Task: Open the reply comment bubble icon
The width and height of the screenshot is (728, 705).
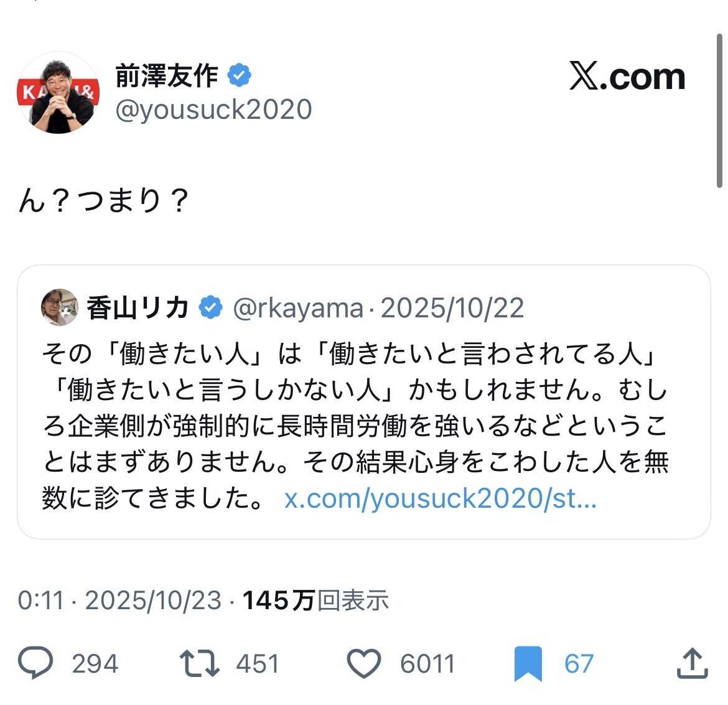Action: 35,663
